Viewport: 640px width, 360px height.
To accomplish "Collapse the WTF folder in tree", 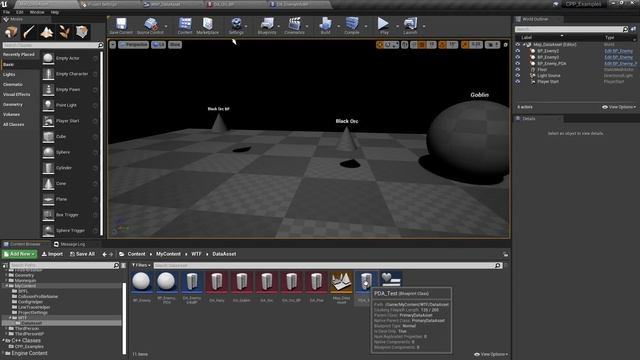I will coord(10,318).
